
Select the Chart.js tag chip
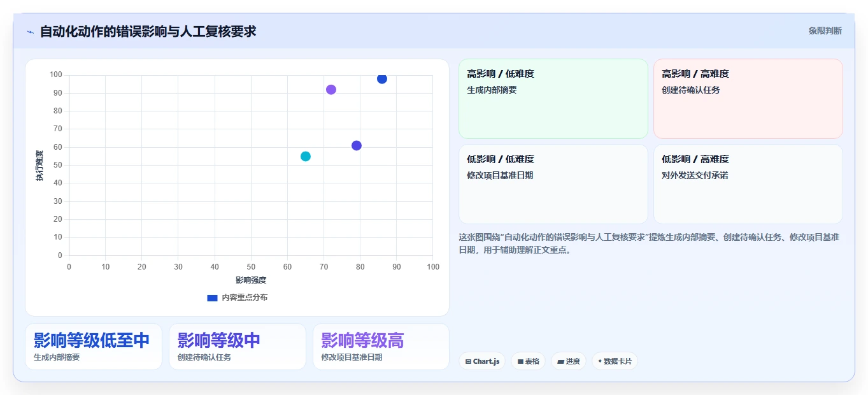[482, 361]
